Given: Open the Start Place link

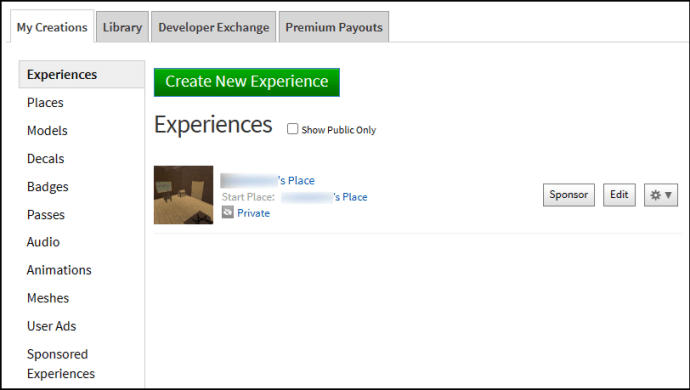Looking at the screenshot, I should click(324, 197).
